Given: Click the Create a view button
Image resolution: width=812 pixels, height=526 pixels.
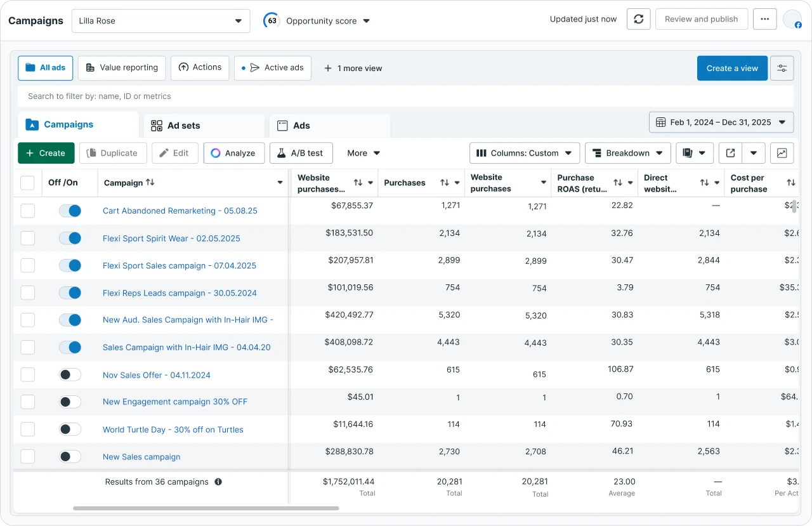Looking at the screenshot, I should point(732,69).
